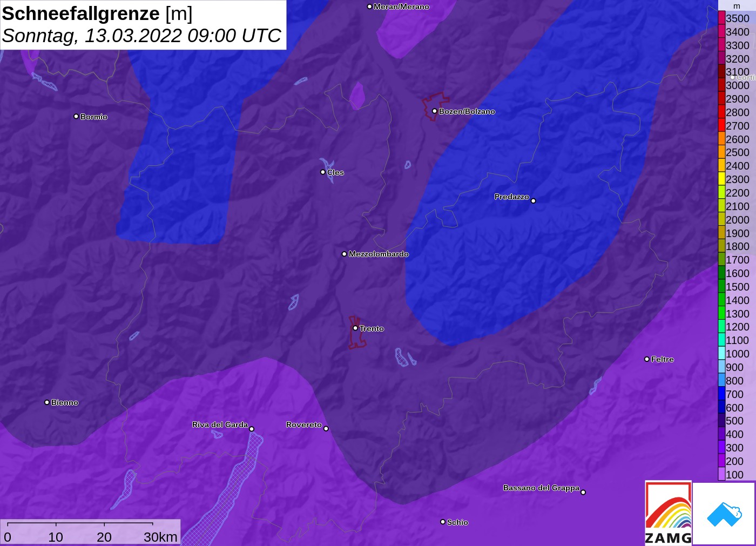Viewport: 756px width, 546px height.
Task: Click the blue cloud house logo
Action: 724,514
